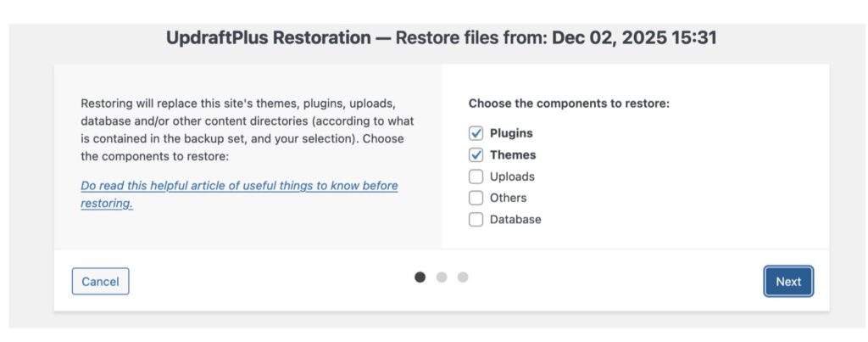The height and width of the screenshot is (342, 868).
Task: Check the Database checkbox
Action: click(x=476, y=219)
